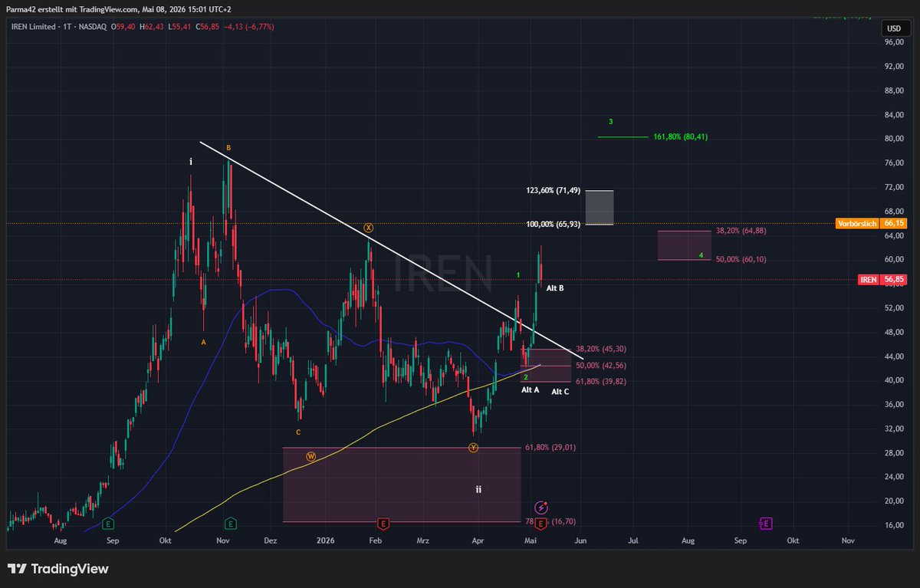Click the -4,13 (-6,77%) change value
The width and height of the screenshot is (920, 588).
248,27
